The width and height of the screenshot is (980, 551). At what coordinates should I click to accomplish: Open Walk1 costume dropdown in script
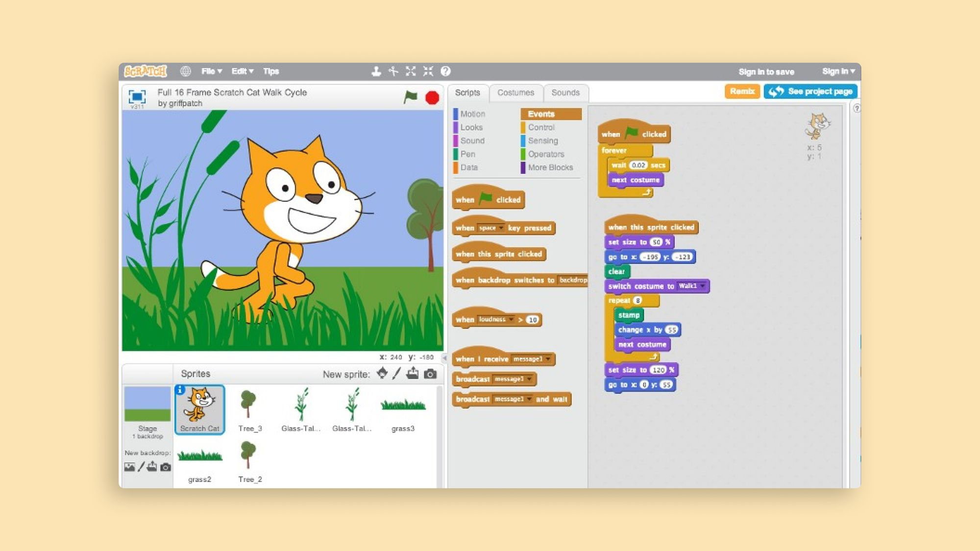703,286
